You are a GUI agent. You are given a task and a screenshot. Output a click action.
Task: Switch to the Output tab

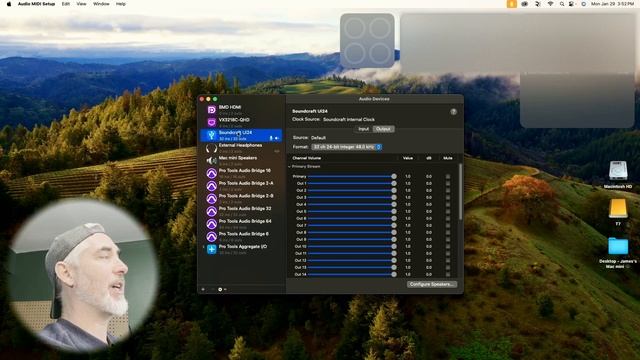tap(383, 129)
